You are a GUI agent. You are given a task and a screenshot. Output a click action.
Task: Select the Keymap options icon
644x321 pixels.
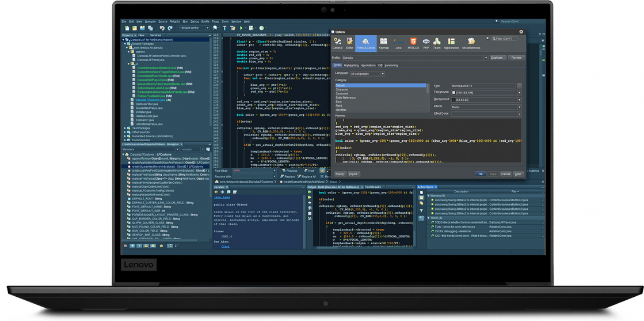click(383, 43)
